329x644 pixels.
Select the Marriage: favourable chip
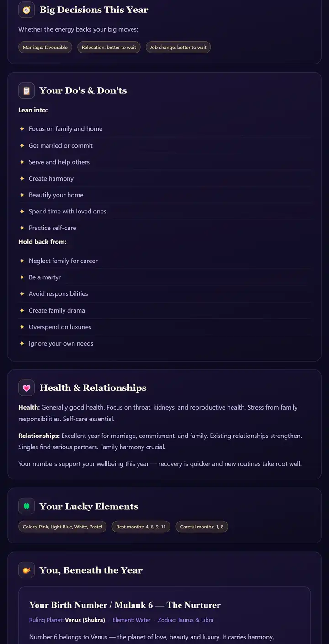(45, 48)
